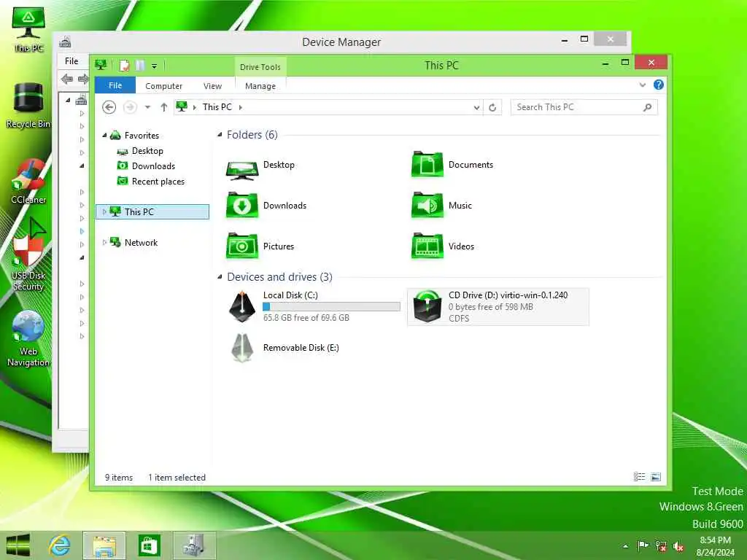Open the Videos folder icon
This screenshot has height=560, width=747.
pos(427,246)
